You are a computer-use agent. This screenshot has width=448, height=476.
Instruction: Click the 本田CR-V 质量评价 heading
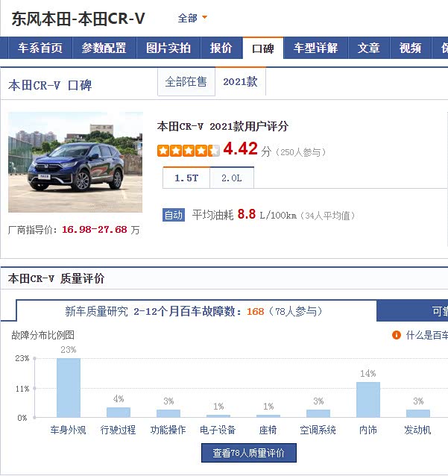pyautogui.click(x=56, y=278)
